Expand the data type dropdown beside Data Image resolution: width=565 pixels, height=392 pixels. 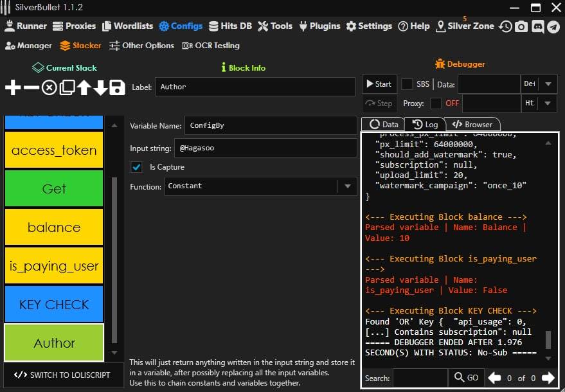(547, 84)
